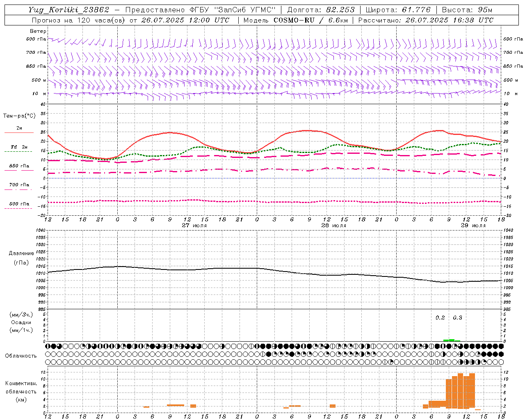Image resolution: width=525 pixels, height=420 pixels.
Task: Select the 'Td 2м' dew point legend entry
Action: pyautogui.click(x=19, y=147)
